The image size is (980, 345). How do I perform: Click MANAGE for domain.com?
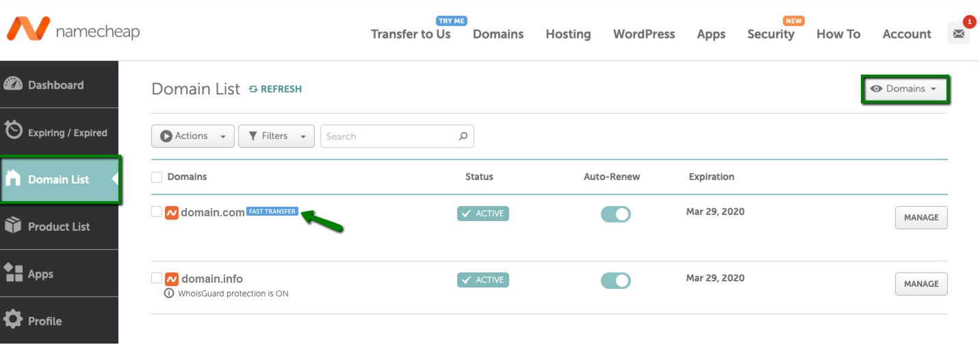[x=921, y=218]
